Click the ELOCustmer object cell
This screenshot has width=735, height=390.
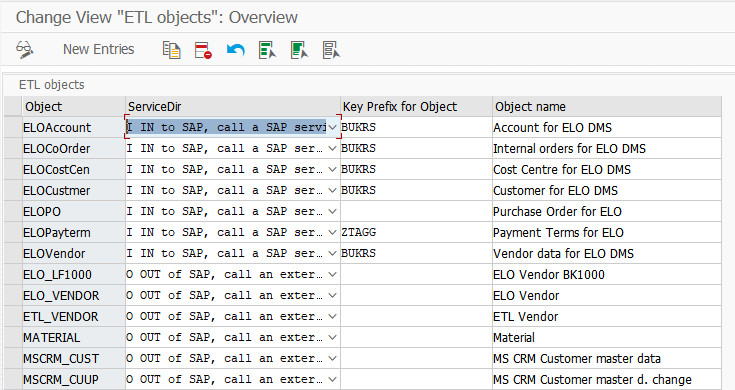74,191
